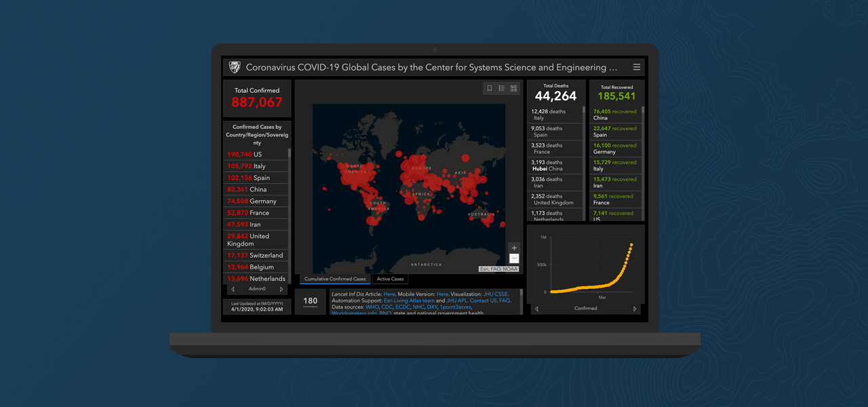Go to next Admin0 list view

[x=281, y=289]
